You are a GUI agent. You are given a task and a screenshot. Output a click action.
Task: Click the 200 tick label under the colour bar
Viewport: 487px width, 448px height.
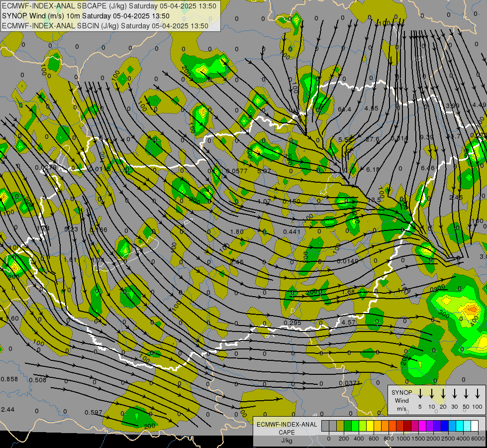[x=344, y=439]
